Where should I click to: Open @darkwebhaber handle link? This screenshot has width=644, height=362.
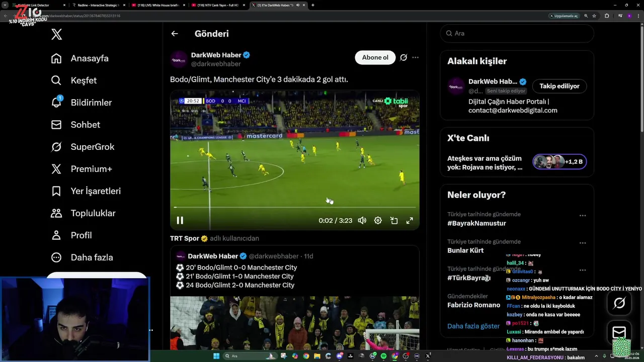click(216, 64)
